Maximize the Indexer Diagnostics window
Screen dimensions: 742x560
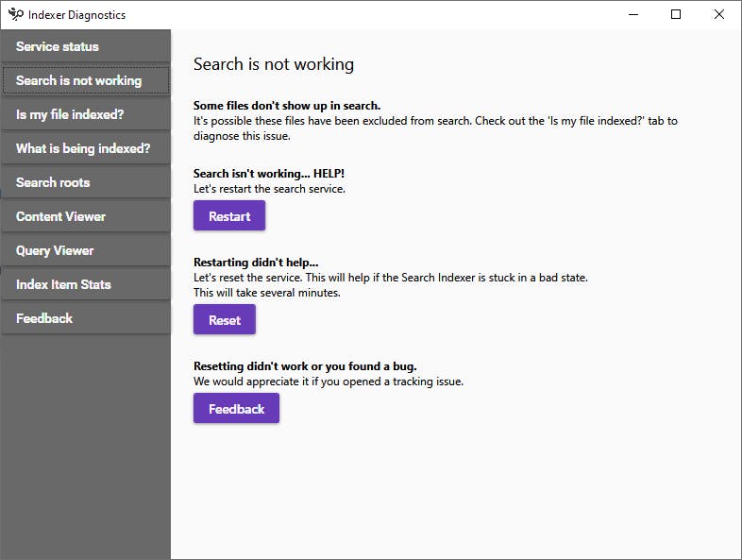click(x=676, y=14)
